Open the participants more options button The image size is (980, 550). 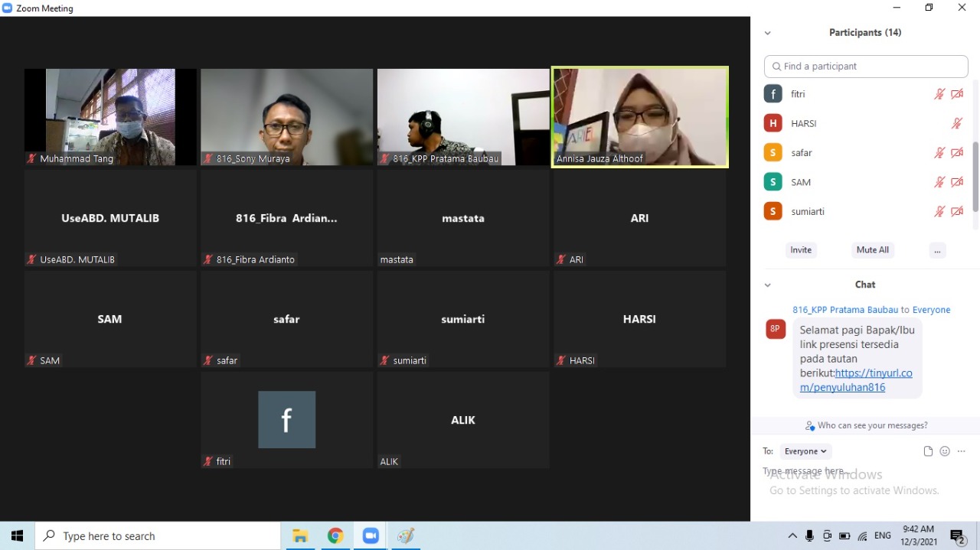tap(937, 250)
